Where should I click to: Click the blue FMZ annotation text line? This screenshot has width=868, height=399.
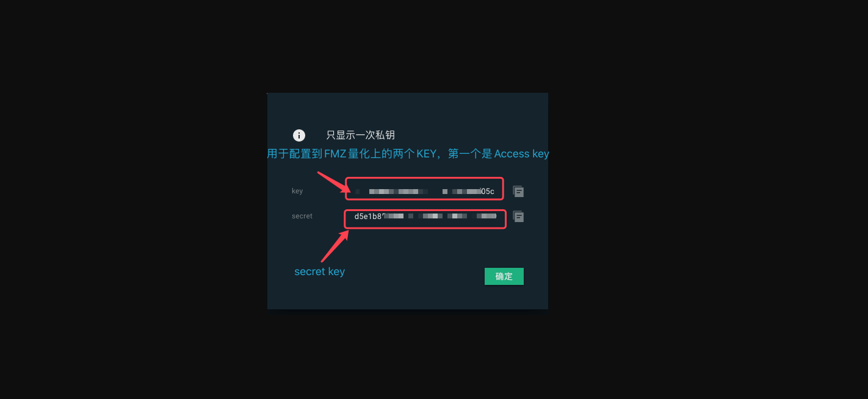pyautogui.click(x=408, y=154)
